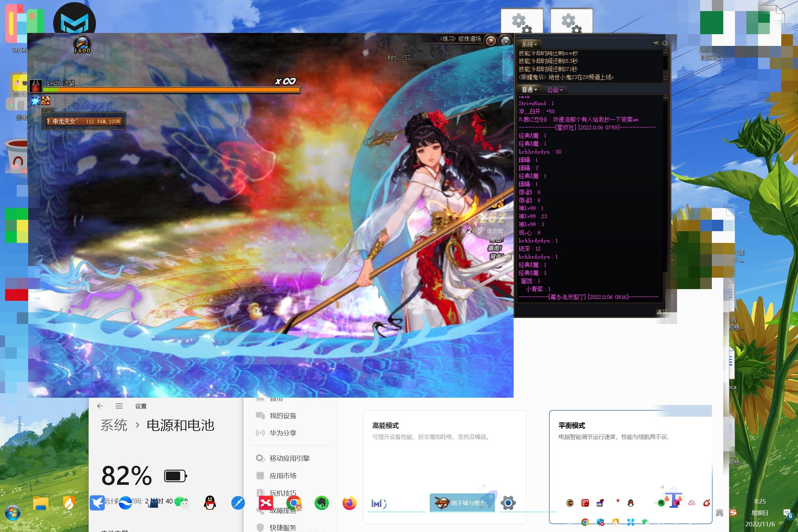Expand the 公会 chat tab dropdown
This screenshot has height=532, width=798.
pos(555,90)
